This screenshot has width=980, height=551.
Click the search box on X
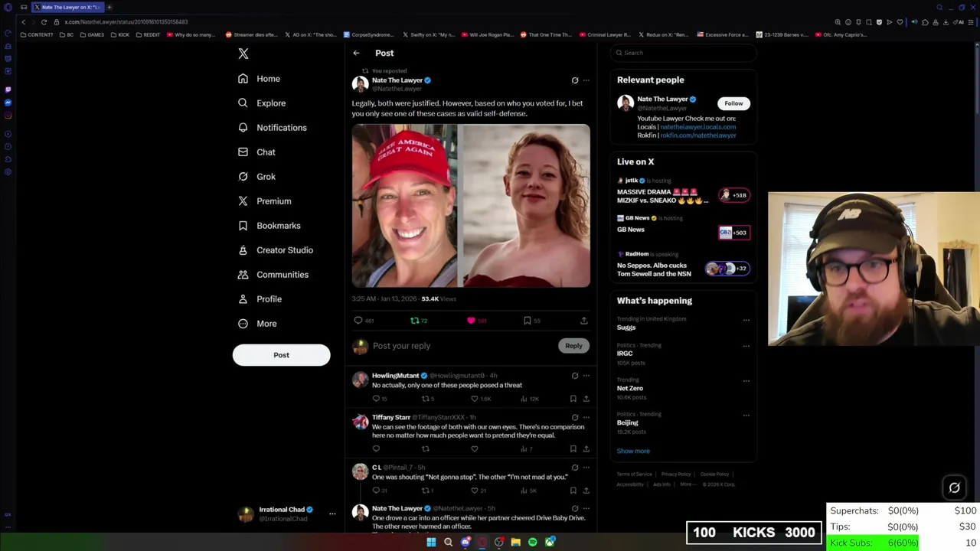click(684, 53)
